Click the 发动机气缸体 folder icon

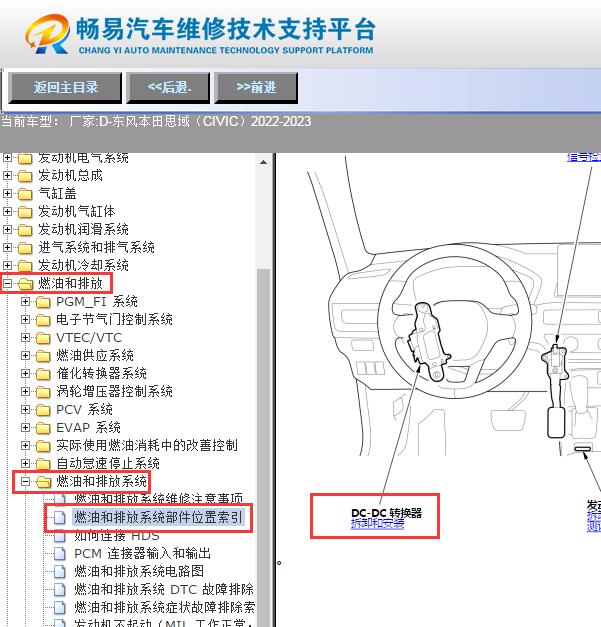[25, 212]
